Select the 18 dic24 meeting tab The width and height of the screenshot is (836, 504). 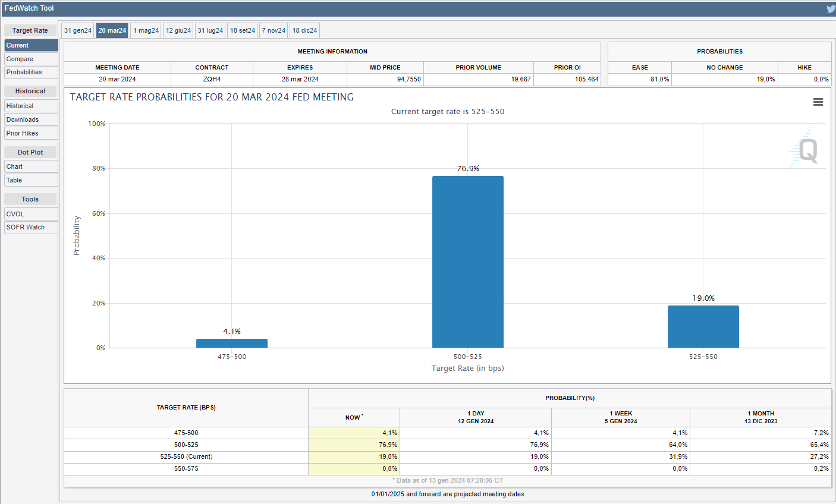click(x=304, y=30)
